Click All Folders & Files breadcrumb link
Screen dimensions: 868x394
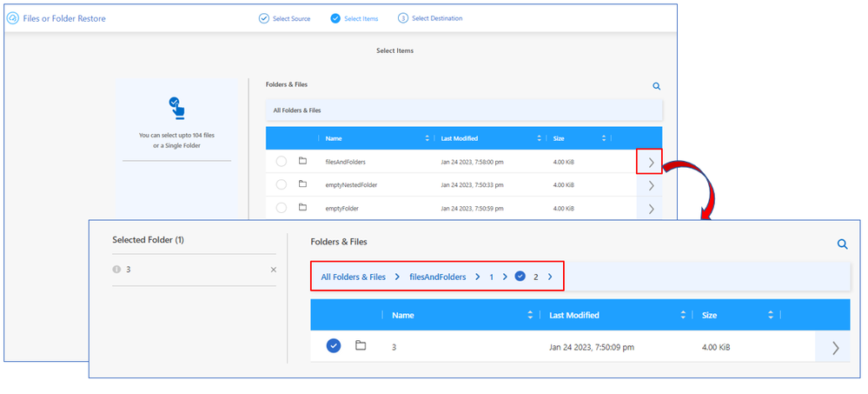point(353,277)
